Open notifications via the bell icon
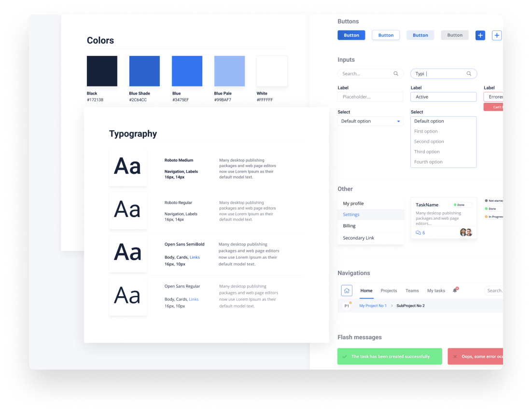 [x=455, y=290]
